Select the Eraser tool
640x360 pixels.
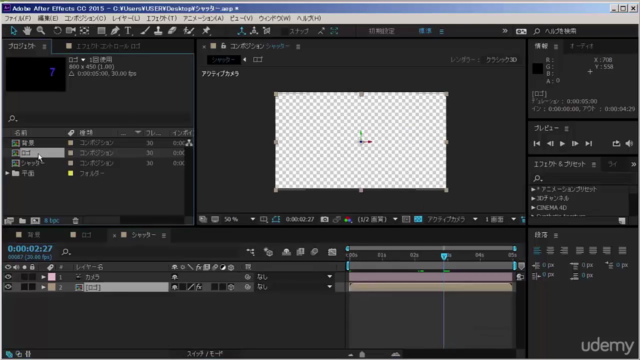pos(172,31)
